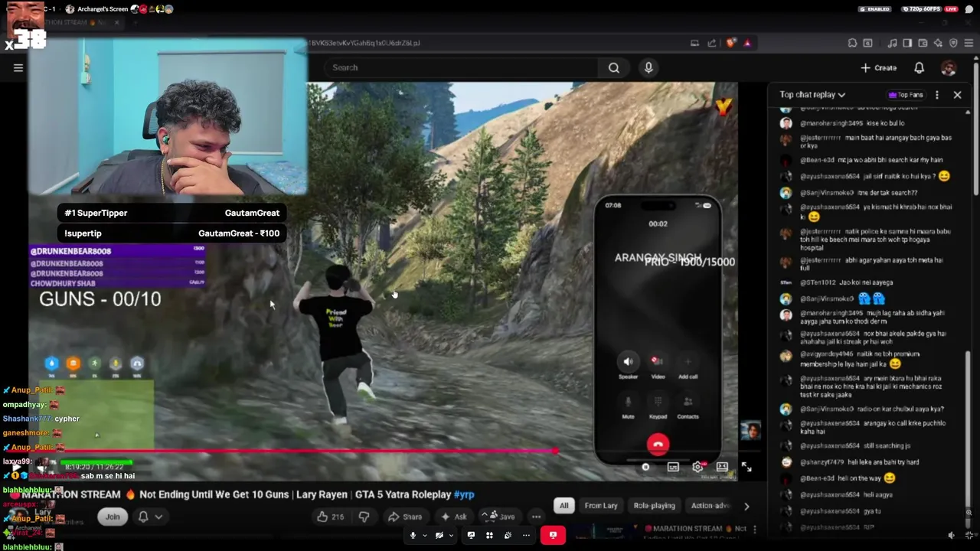Toggle video fullscreen mode
Image resolution: width=980 pixels, height=551 pixels.
(746, 467)
